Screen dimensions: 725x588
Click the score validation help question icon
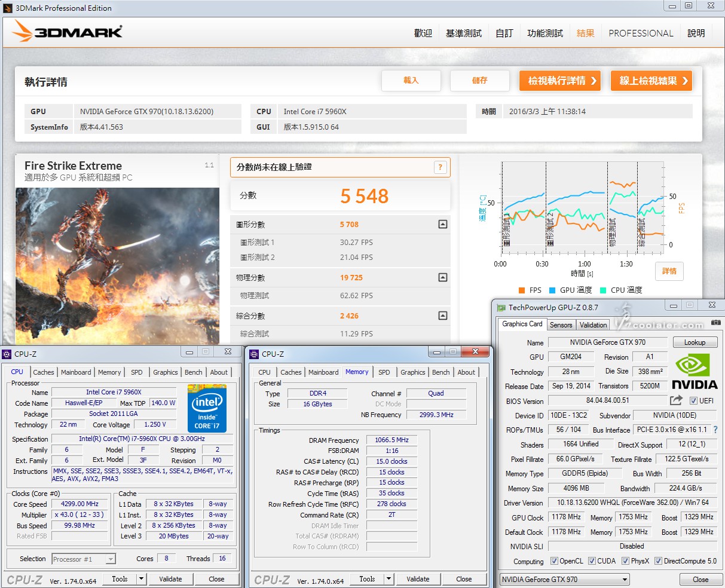click(x=440, y=167)
